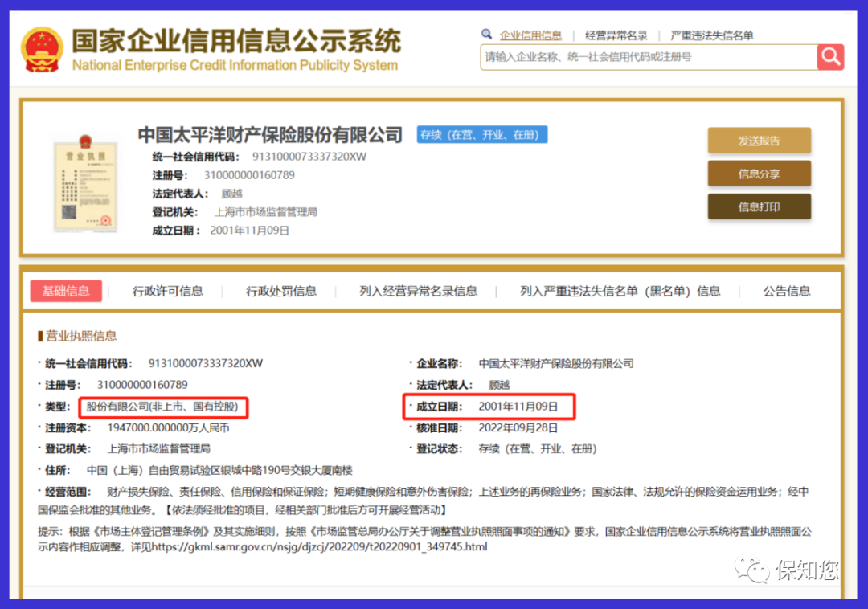Focus the enterprise name search field
The width and height of the screenshot is (868, 609).
[649, 57]
